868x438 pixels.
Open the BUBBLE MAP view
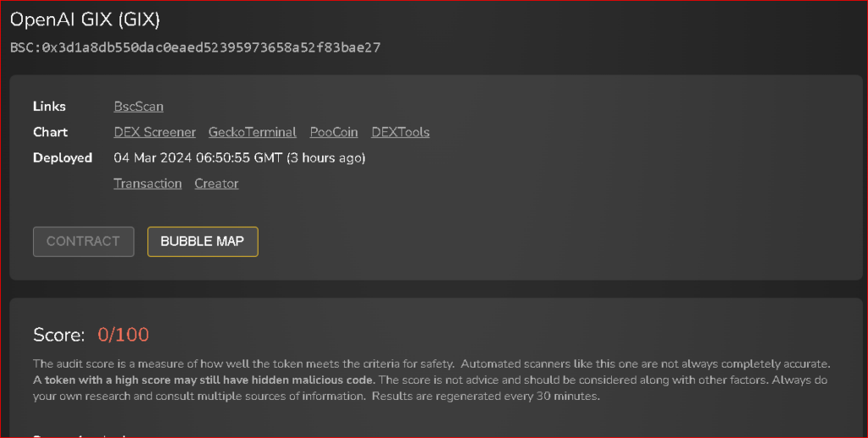click(x=203, y=241)
